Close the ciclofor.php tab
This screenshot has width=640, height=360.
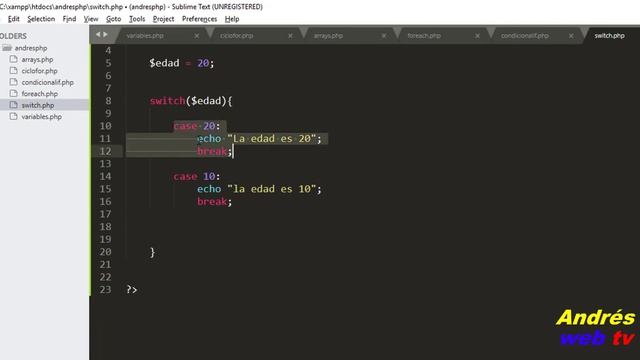(x=290, y=36)
